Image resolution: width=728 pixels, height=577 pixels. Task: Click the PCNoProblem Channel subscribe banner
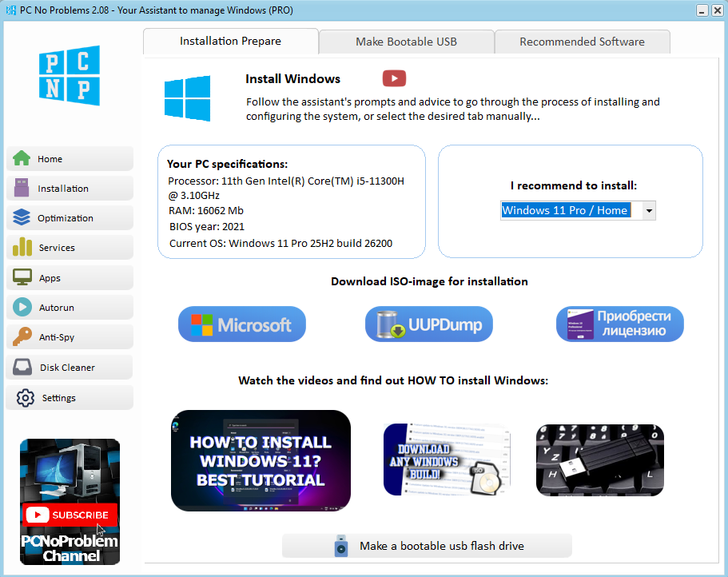70,501
